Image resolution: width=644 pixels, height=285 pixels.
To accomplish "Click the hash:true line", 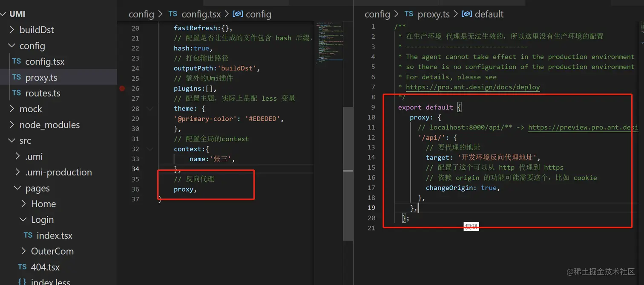I will pyautogui.click(x=193, y=48).
